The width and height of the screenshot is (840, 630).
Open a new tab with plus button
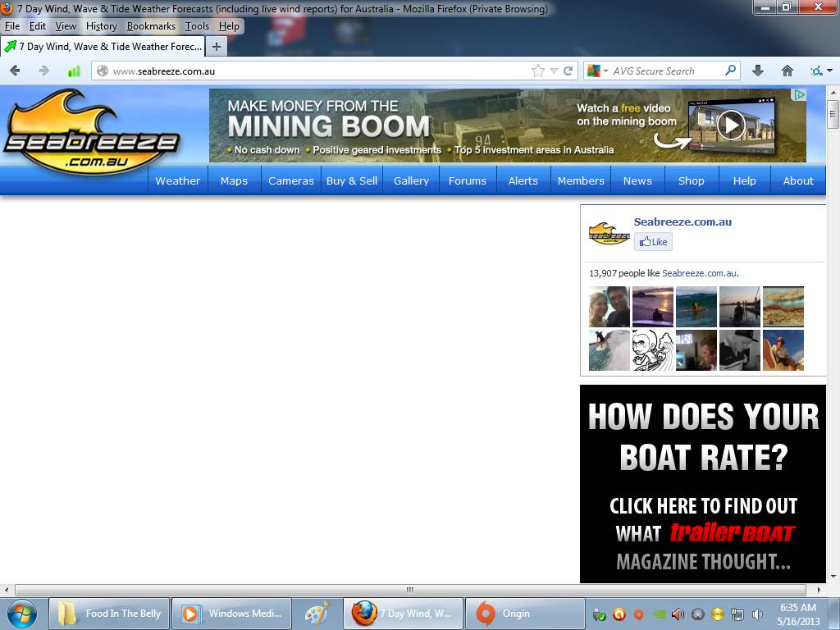pos(217,47)
